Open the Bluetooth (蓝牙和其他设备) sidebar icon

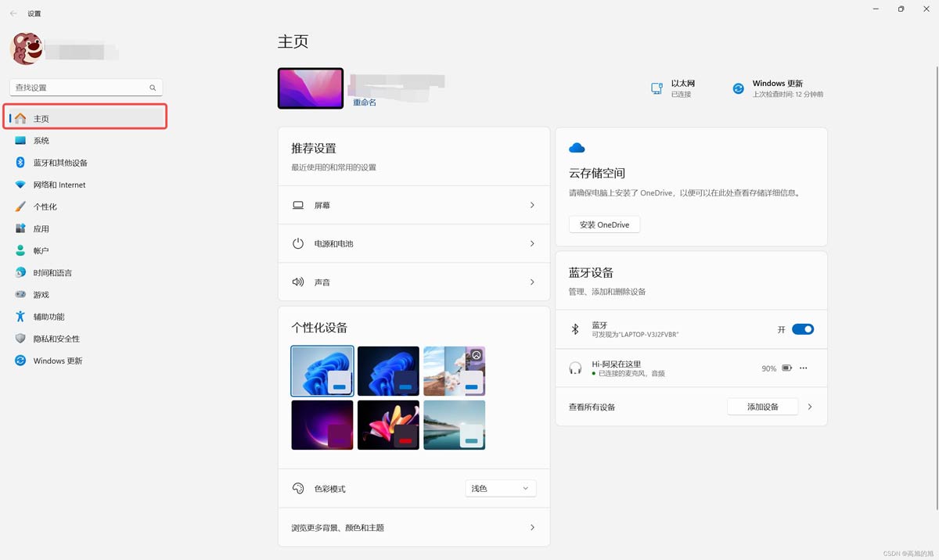(20, 163)
